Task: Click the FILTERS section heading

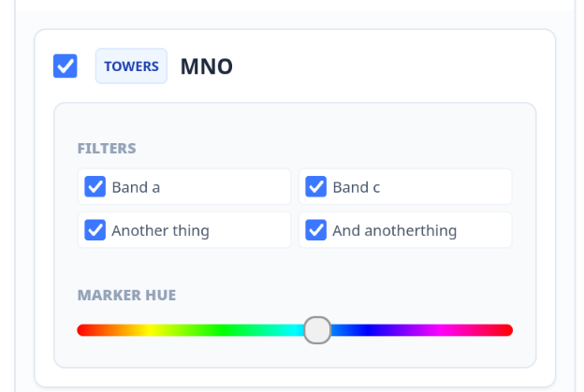Action: click(x=107, y=148)
